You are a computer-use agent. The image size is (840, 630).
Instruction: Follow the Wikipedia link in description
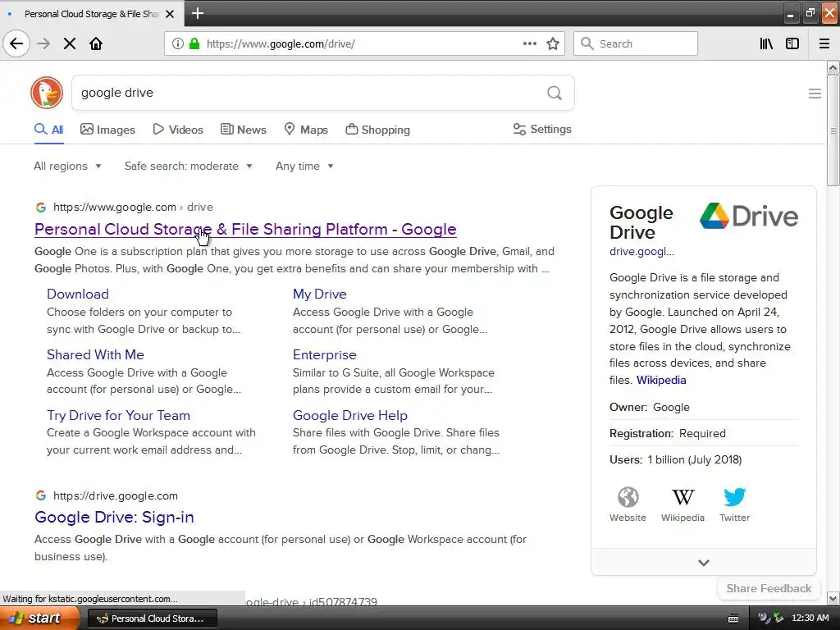(661, 380)
